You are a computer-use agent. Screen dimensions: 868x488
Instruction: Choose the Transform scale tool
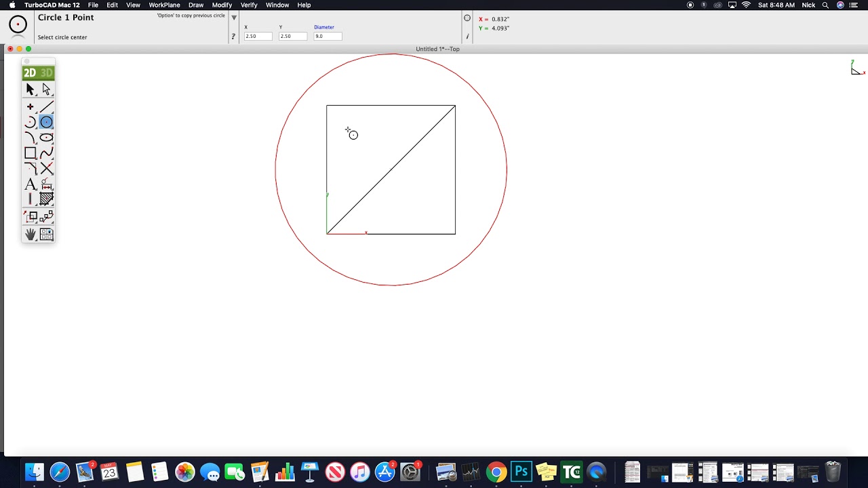(x=30, y=217)
